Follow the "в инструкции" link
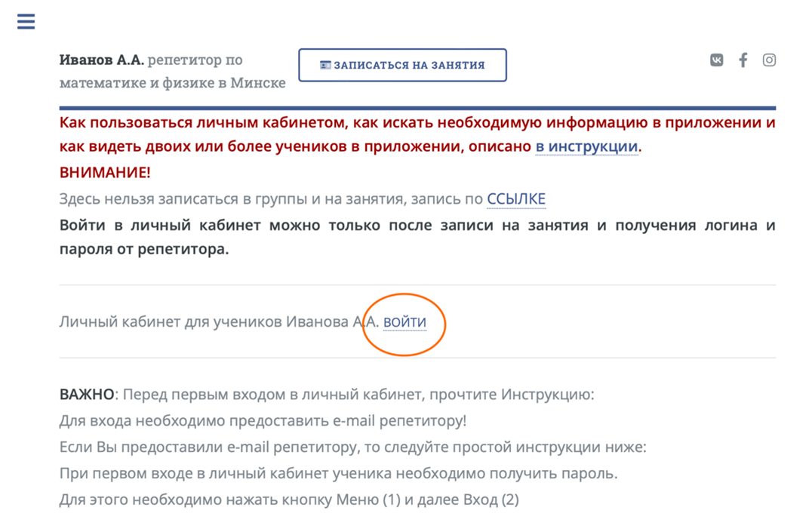Image resolution: width=812 pixels, height=532 pixels. 586,147
